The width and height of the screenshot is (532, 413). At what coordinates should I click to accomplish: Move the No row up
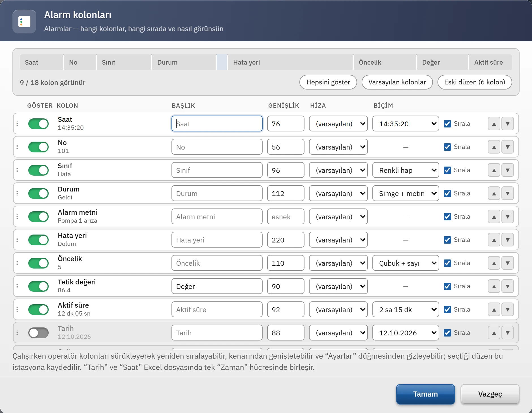[494, 147]
